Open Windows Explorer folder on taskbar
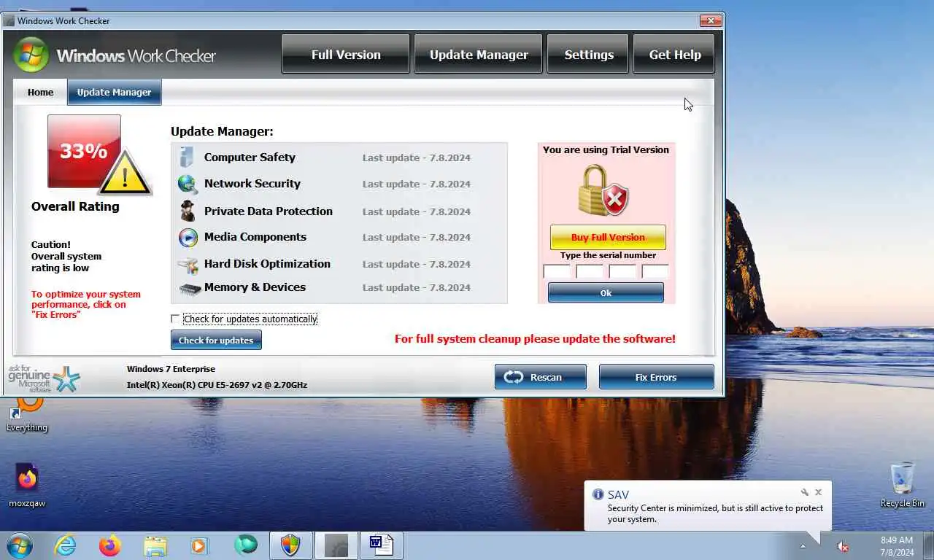 [x=155, y=545]
